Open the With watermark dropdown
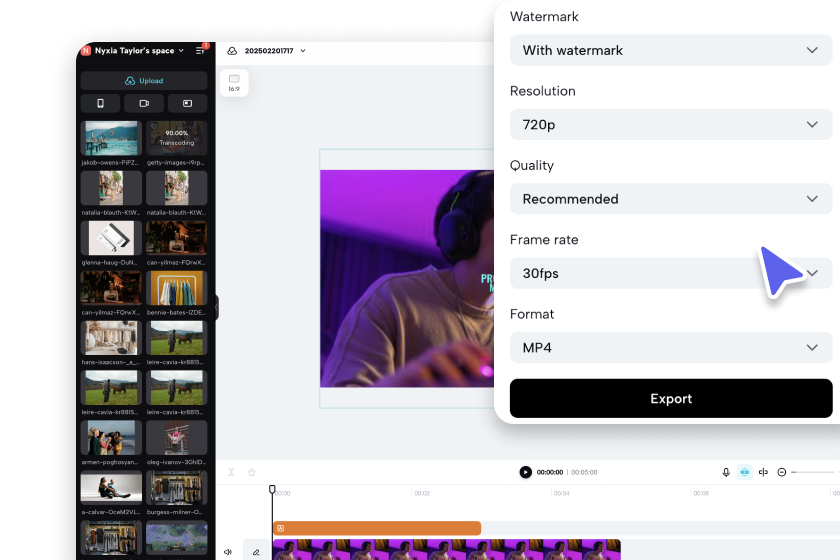Screen dimensions: 840x560 671,50
